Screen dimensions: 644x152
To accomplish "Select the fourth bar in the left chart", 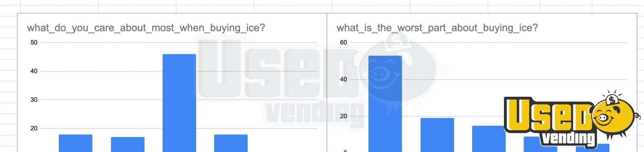I will pyautogui.click(x=231, y=143).
